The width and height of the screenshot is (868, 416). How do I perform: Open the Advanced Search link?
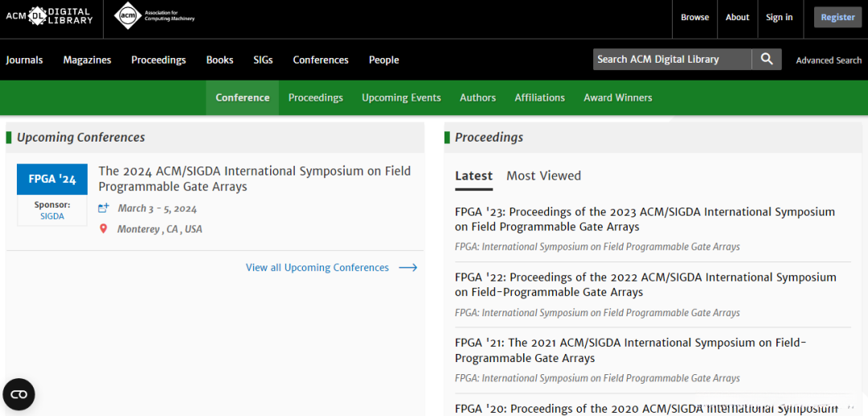(x=829, y=60)
